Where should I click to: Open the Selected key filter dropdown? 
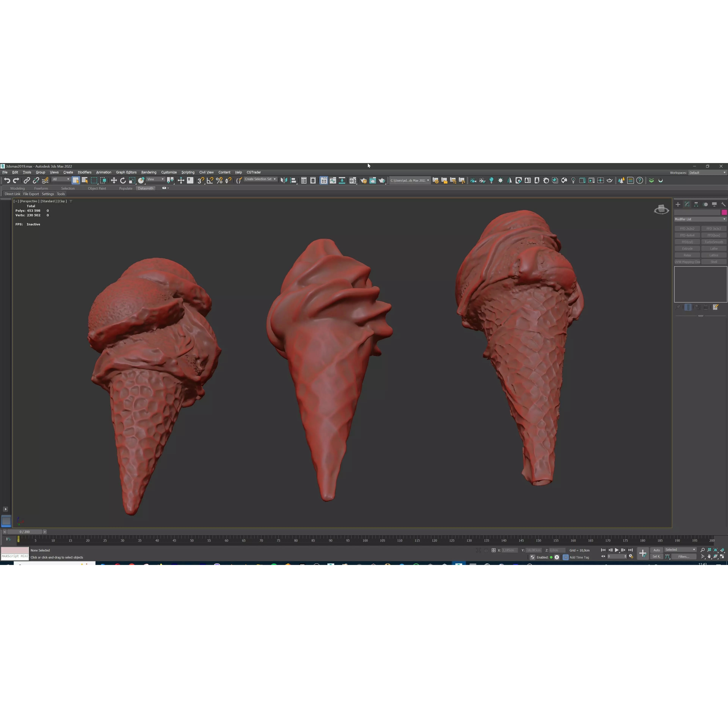point(681,550)
